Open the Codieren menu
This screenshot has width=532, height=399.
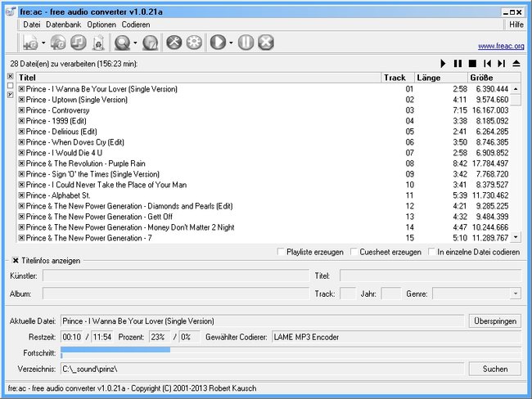[x=136, y=25]
